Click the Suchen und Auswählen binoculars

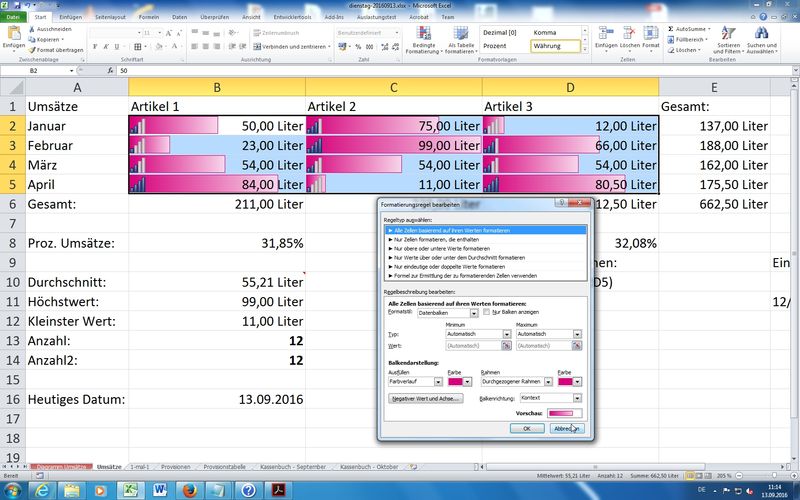[761, 36]
